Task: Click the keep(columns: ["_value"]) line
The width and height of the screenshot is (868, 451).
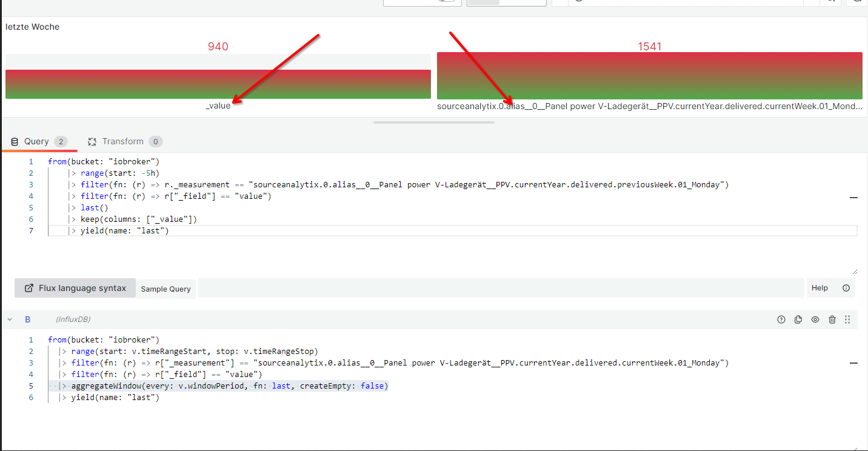Action: pos(133,219)
